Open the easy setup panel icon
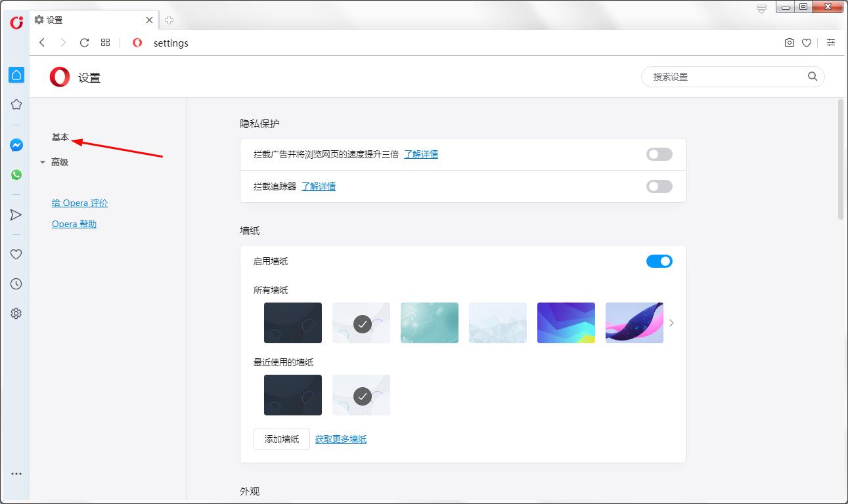The height and width of the screenshot is (504, 848). click(x=831, y=43)
